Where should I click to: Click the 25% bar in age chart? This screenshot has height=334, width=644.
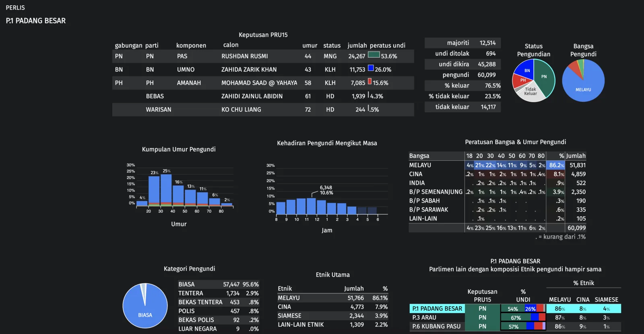click(x=166, y=190)
